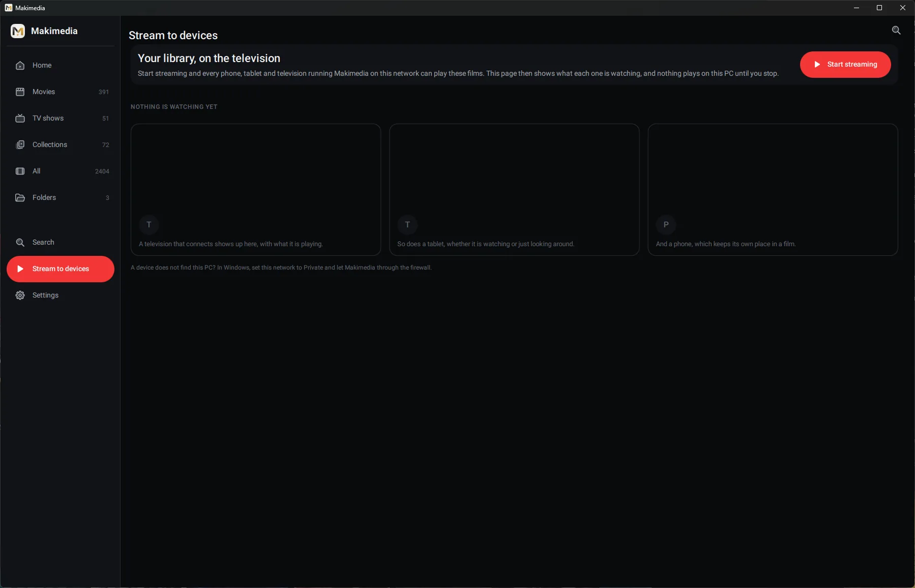Click the All count 2404
Screen dimensions: 915x588
tap(102, 171)
